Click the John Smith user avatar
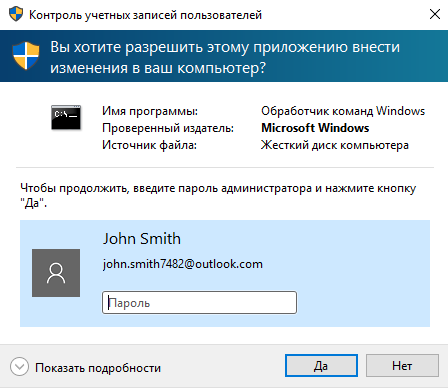Viewport: 448px width, 388px height. point(56,273)
